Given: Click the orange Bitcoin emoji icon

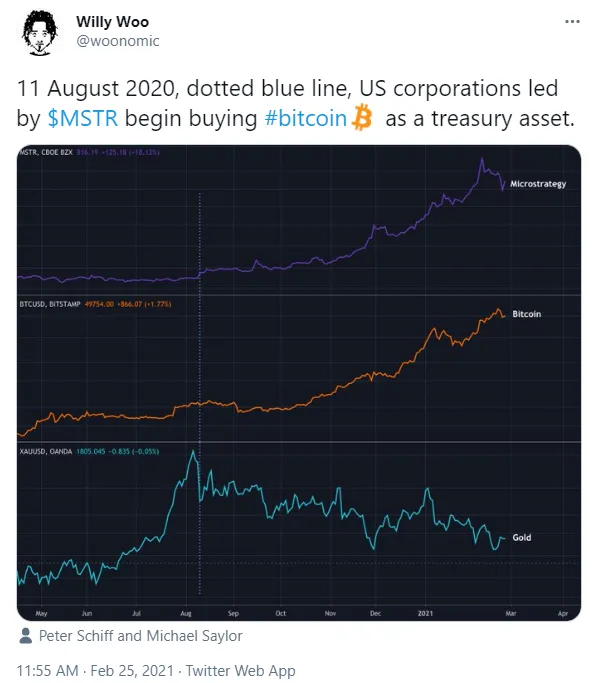Looking at the screenshot, I should click(362, 118).
